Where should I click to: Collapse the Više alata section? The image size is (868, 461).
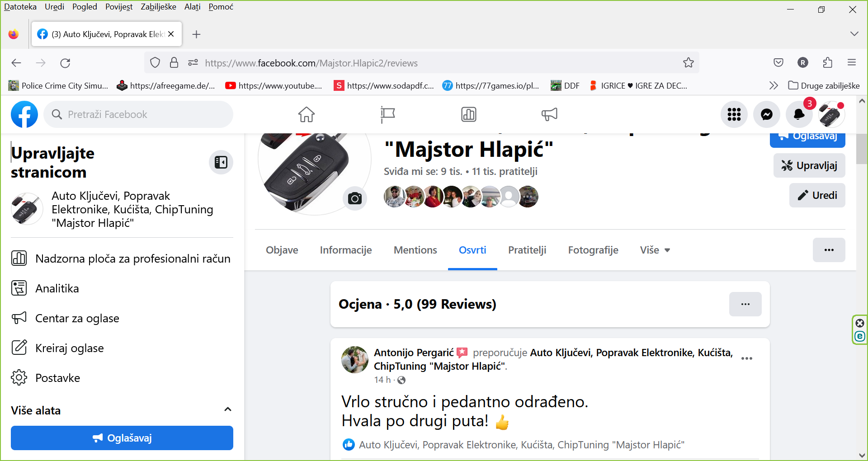tap(228, 409)
